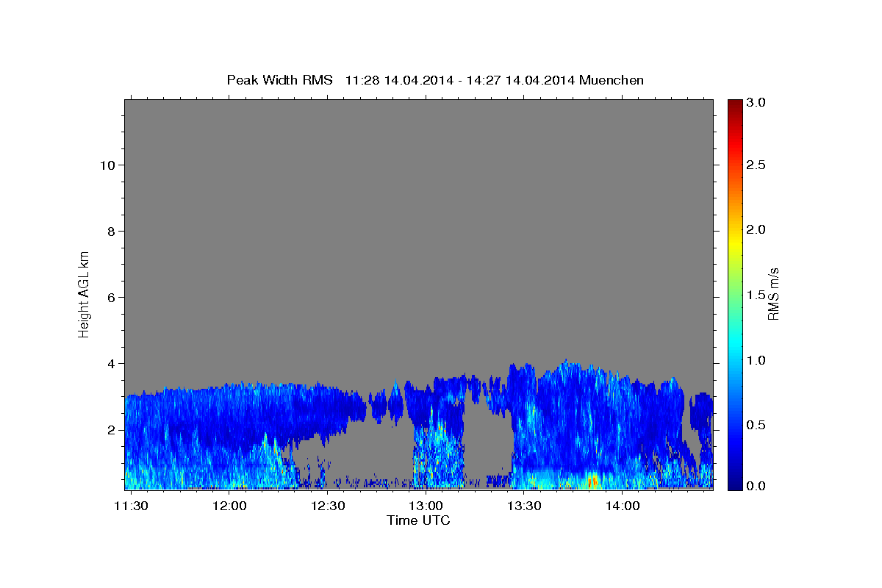
Task: Click the colorbar value 2.5
Action: click(756, 165)
